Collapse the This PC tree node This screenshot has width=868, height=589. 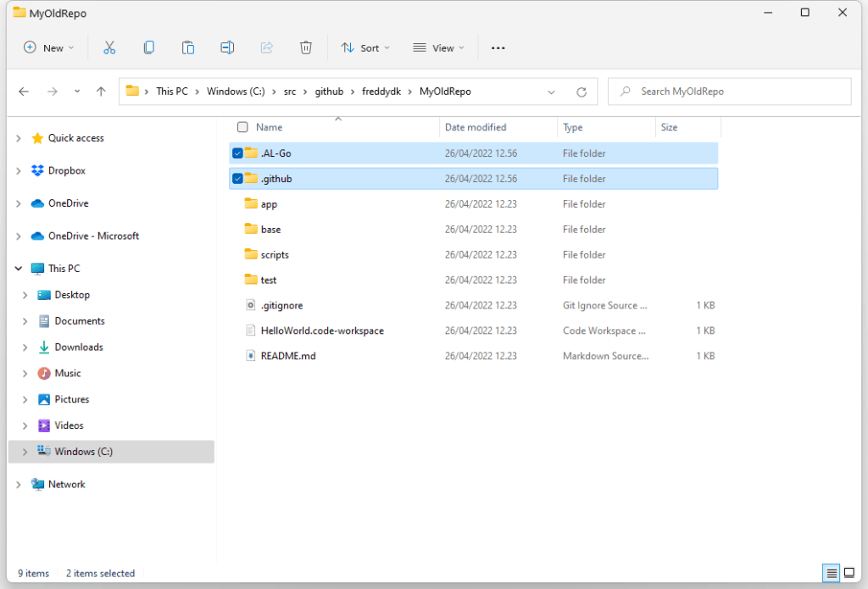coord(19,269)
